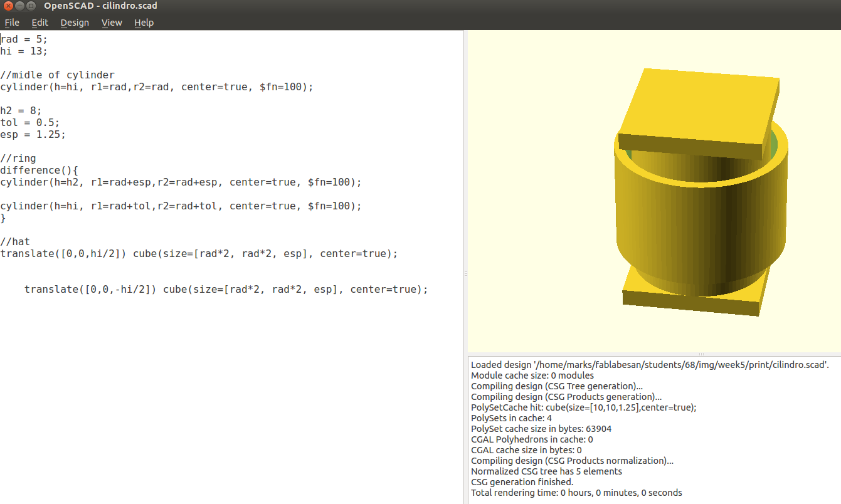Click the indented translate -hi/2 cube line
This screenshot has height=504, width=841.
coord(226,289)
